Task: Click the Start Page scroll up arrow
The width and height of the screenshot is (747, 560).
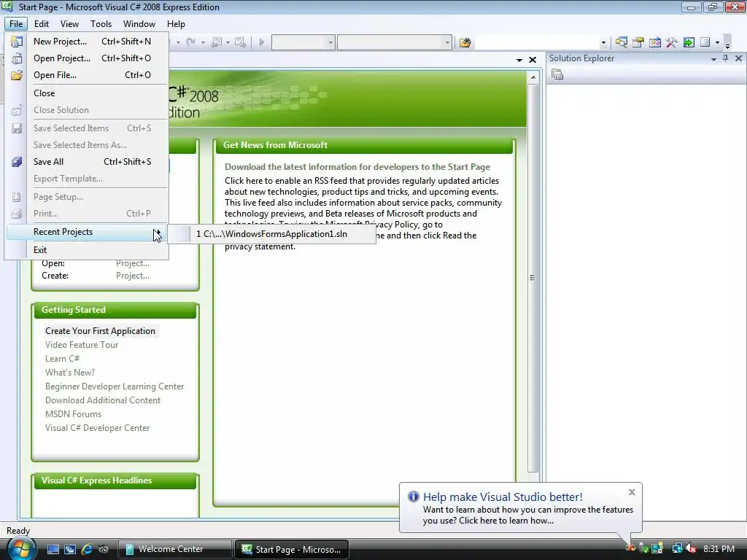Action: 533,77
